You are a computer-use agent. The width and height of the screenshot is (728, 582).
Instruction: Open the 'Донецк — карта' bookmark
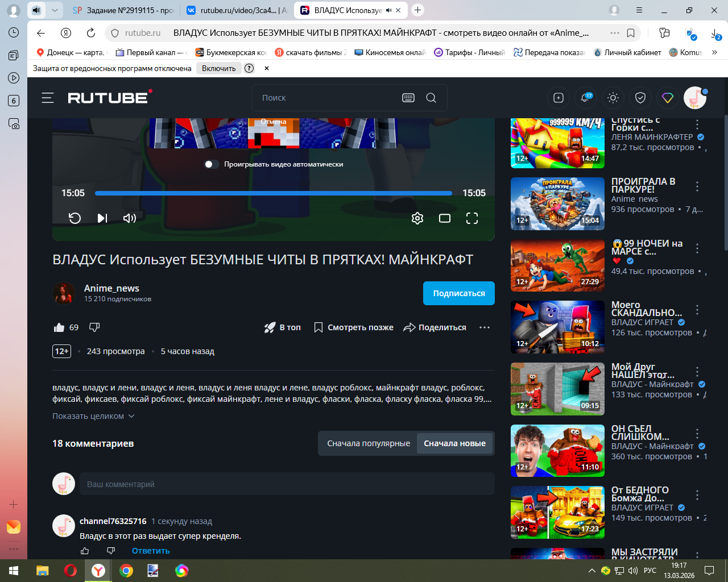coord(71,52)
